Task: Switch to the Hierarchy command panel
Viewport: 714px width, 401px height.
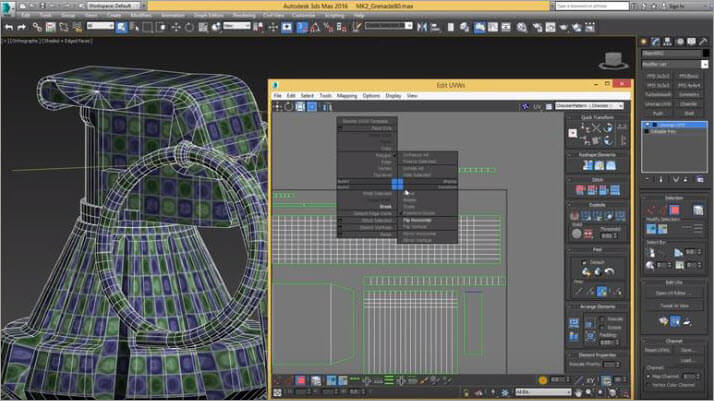Action: click(x=668, y=41)
